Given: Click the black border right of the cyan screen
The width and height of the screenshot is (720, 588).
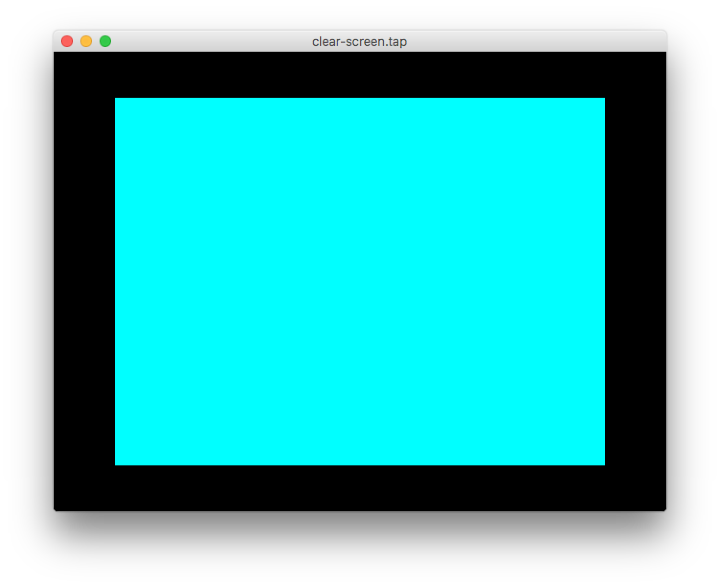Looking at the screenshot, I should point(637,282).
